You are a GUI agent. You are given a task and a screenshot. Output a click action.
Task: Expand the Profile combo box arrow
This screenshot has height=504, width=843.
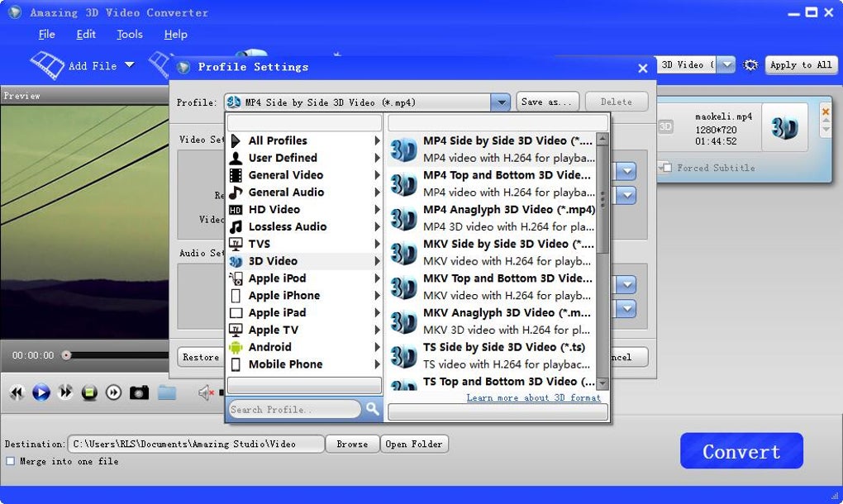(x=501, y=102)
